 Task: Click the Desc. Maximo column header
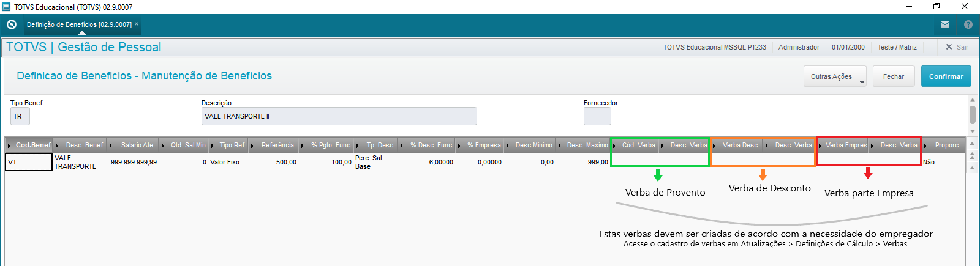583,145
